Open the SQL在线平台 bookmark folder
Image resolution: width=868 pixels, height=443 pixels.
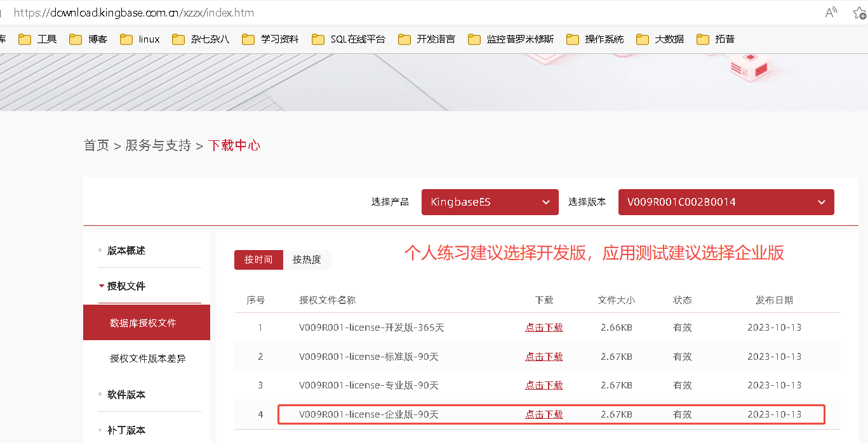tap(349, 39)
